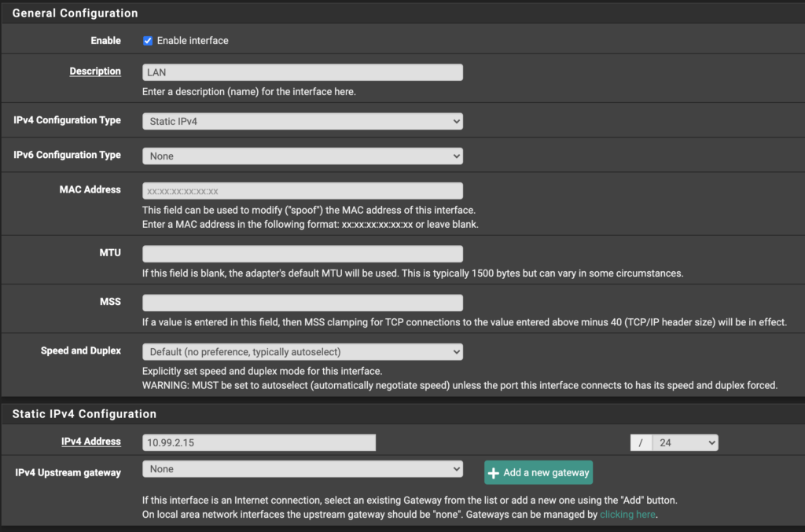Click the plus icon on the gateway button

click(494, 472)
